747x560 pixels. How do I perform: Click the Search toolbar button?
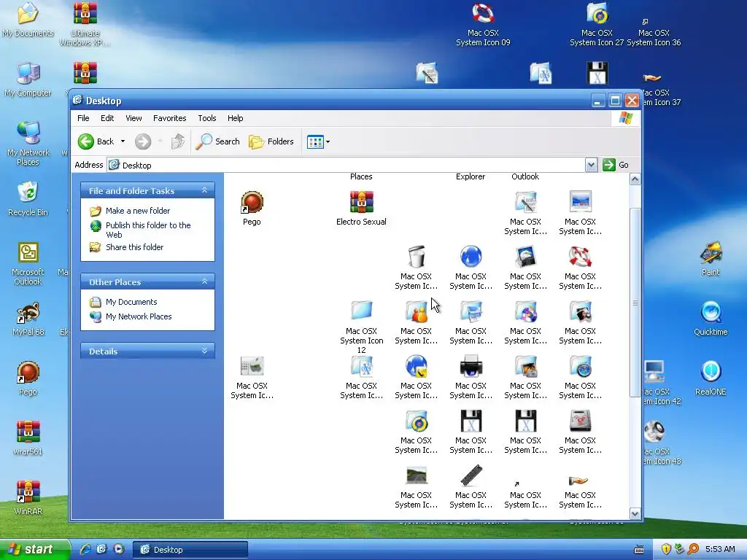(x=217, y=141)
